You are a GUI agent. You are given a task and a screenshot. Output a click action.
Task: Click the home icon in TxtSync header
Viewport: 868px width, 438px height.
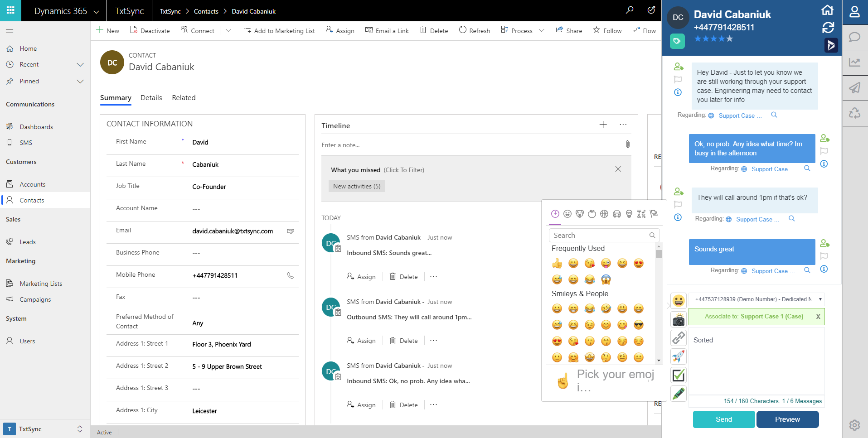[827, 10]
